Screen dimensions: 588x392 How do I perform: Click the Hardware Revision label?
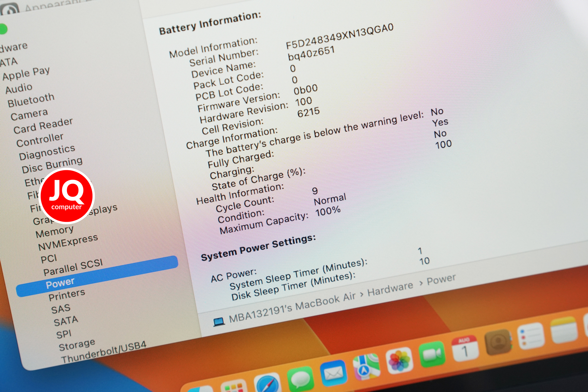244,113
